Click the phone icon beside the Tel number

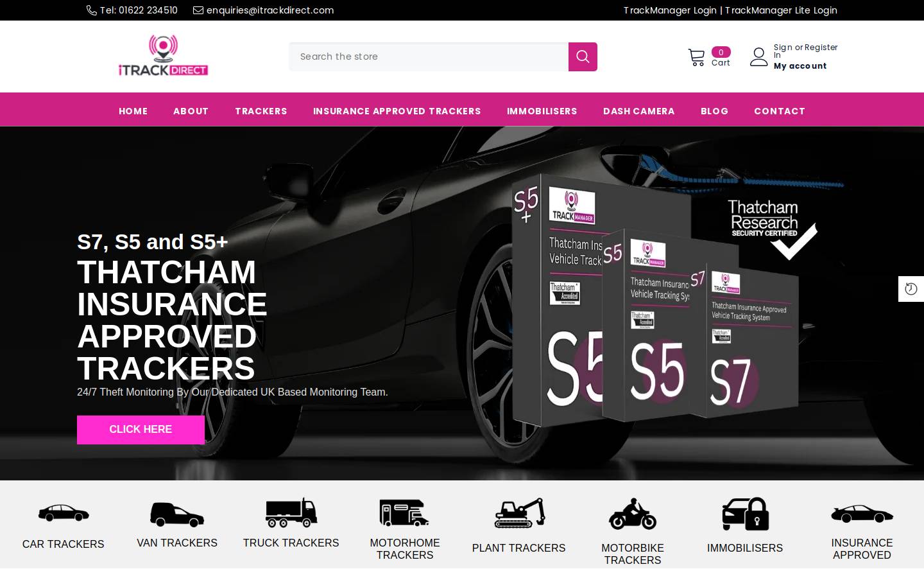tap(92, 10)
